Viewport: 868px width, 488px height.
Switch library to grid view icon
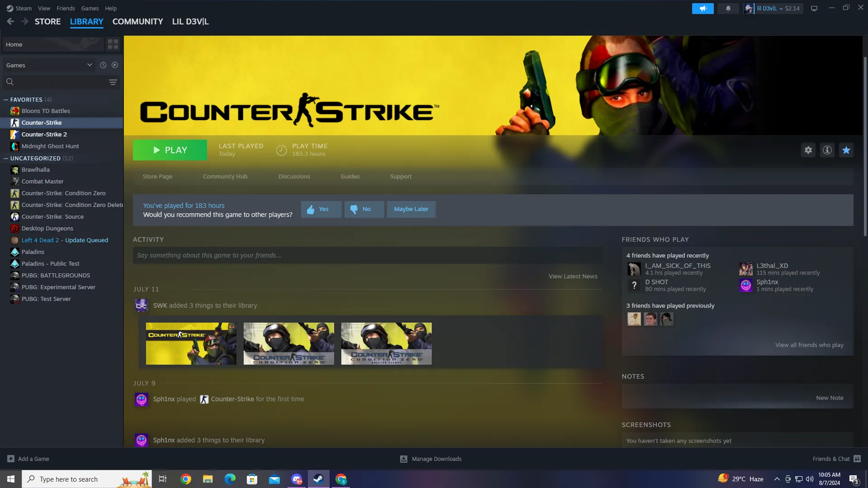pyautogui.click(x=113, y=44)
